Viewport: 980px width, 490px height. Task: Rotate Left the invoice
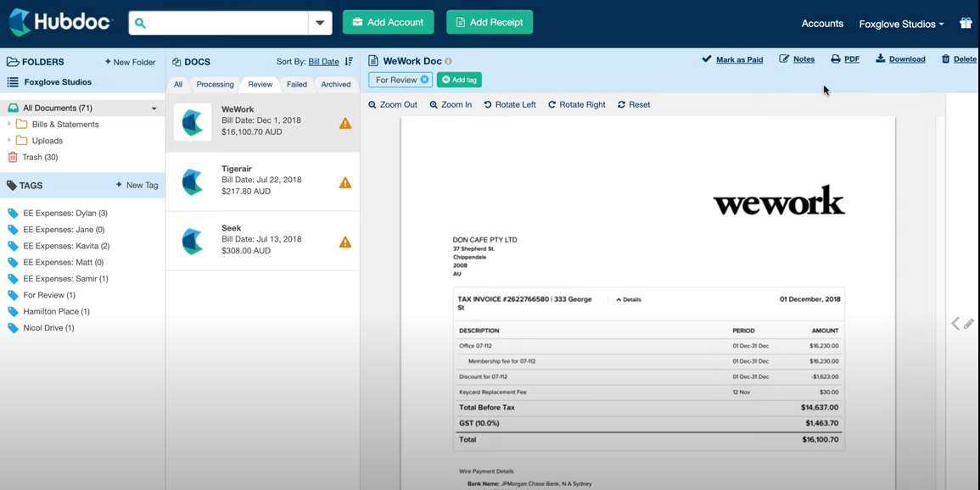tap(510, 105)
